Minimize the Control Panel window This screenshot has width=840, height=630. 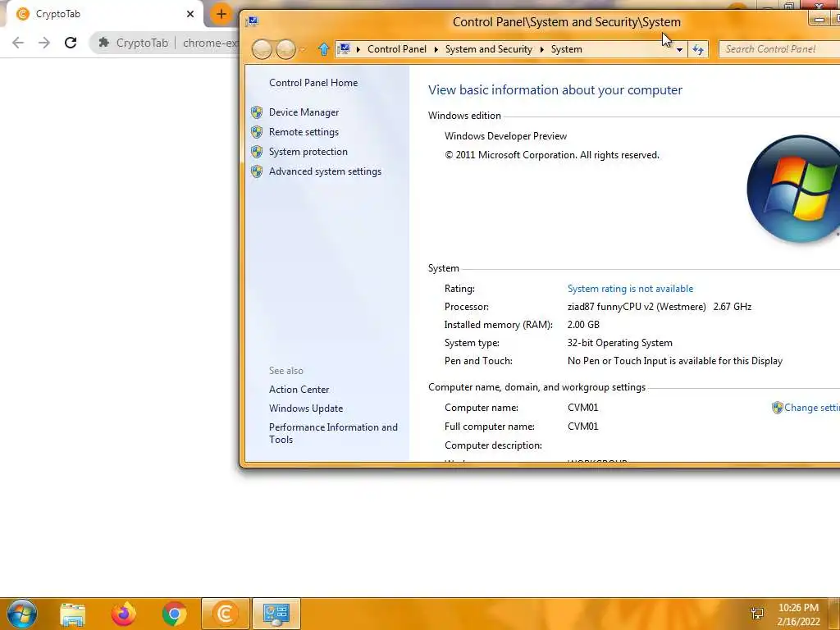pos(819,20)
